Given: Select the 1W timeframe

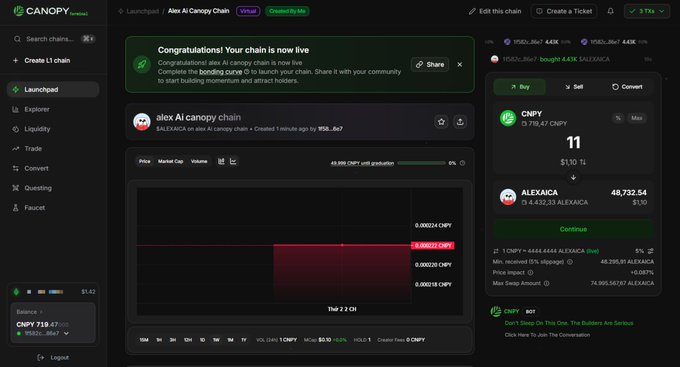Looking at the screenshot, I should pos(216,340).
